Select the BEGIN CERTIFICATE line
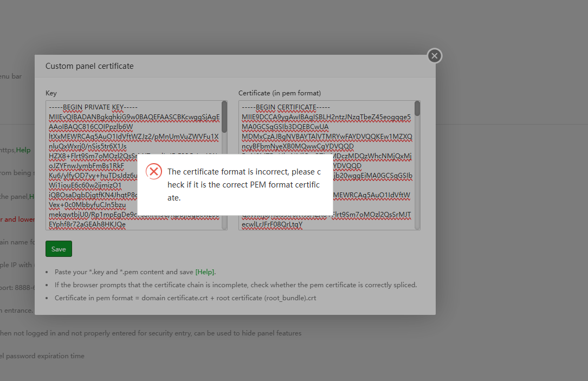Viewport: 588px width, 381px height. 286,107
